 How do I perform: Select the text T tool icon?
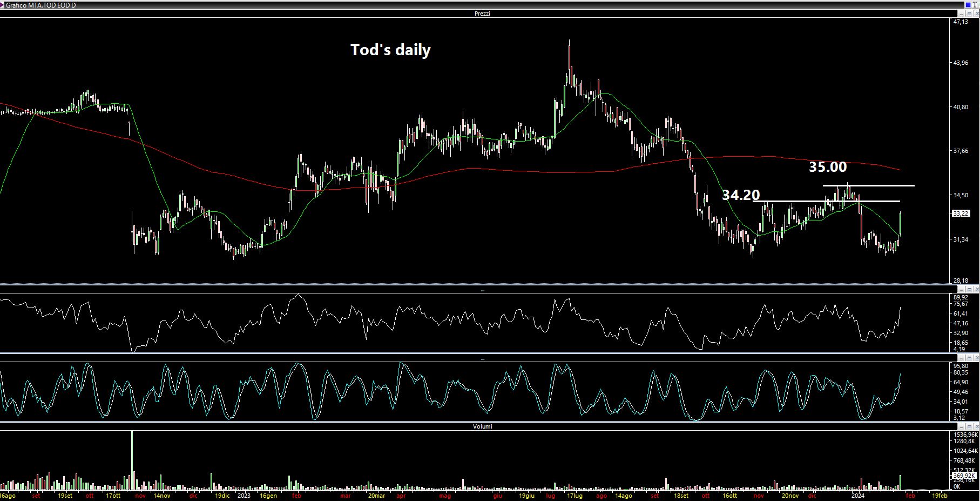click(975, 5)
